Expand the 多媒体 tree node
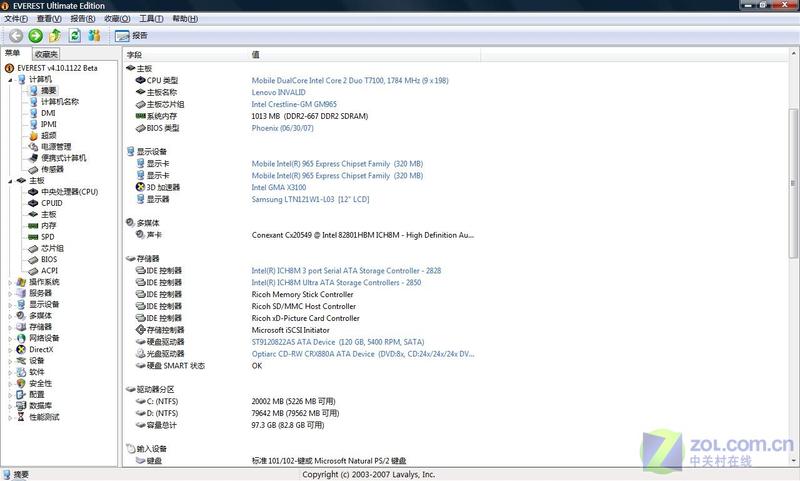 pos(10,316)
